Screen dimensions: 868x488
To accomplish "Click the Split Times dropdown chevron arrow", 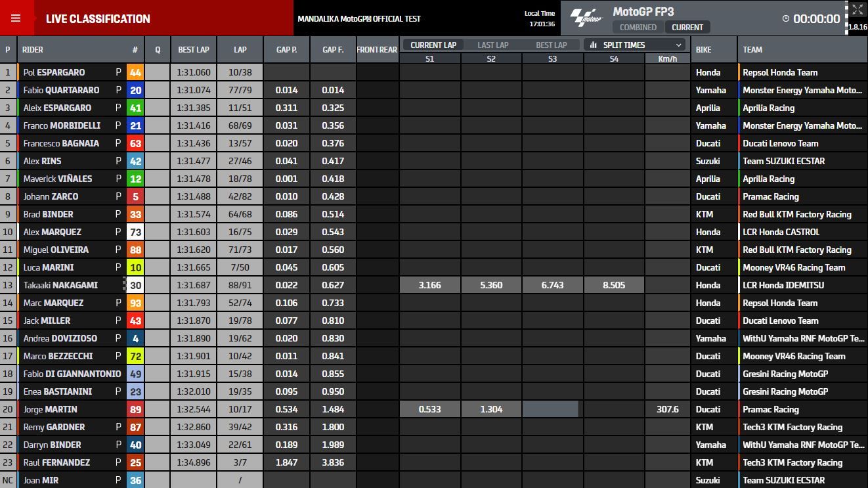I will point(678,45).
